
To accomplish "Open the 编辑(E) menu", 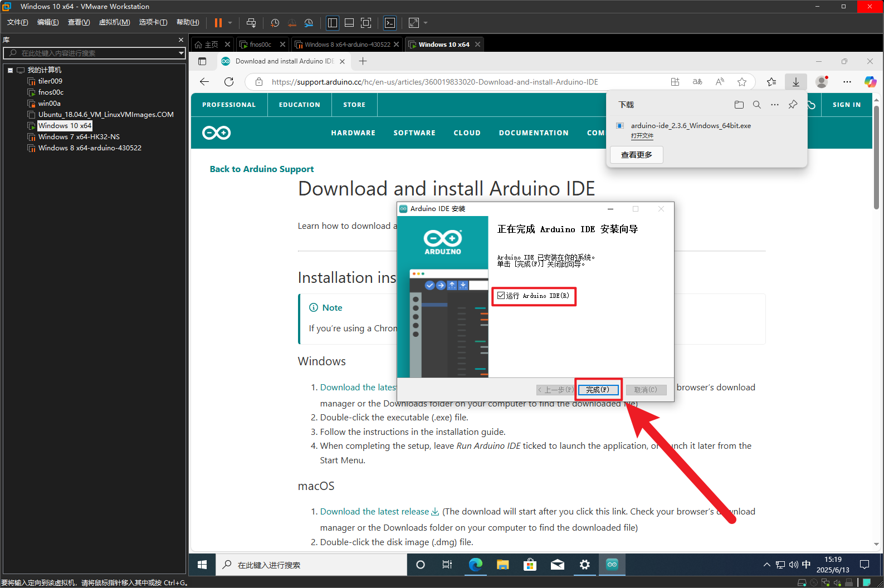I will [x=48, y=22].
